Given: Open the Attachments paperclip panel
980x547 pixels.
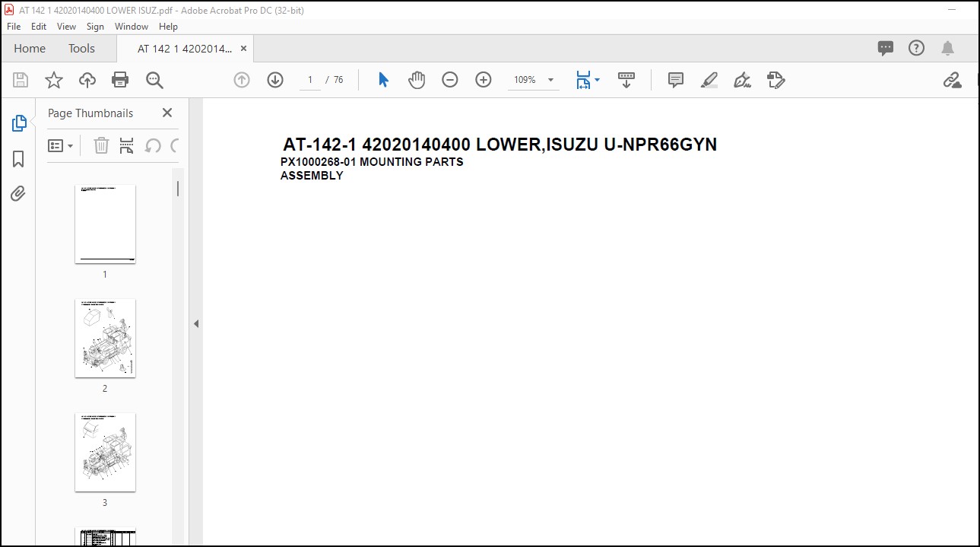Looking at the screenshot, I should pos(18,194).
